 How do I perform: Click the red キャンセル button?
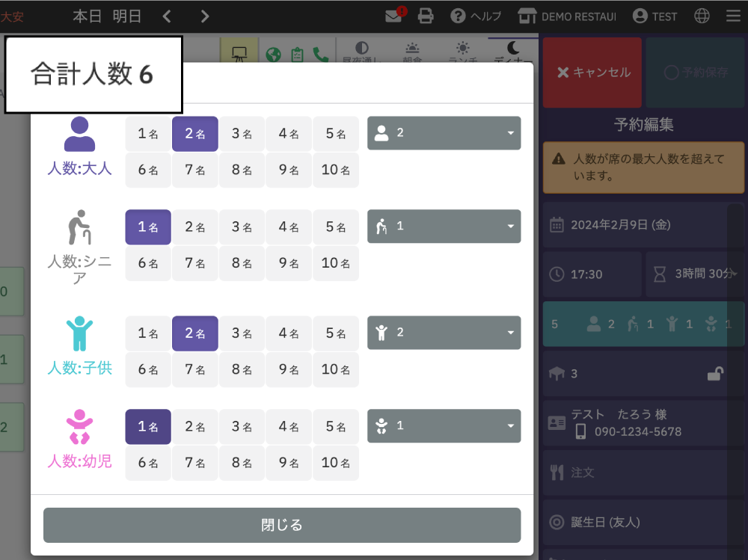[592, 73]
